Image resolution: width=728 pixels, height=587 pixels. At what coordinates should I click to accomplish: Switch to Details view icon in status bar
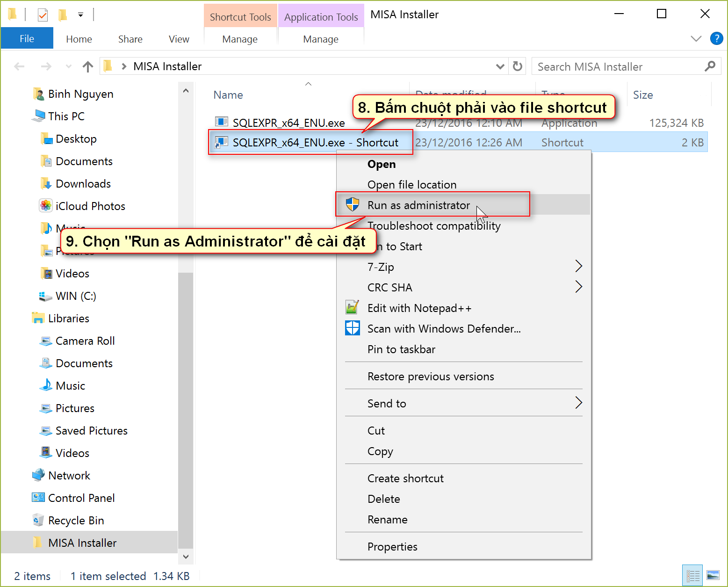(693, 576)
